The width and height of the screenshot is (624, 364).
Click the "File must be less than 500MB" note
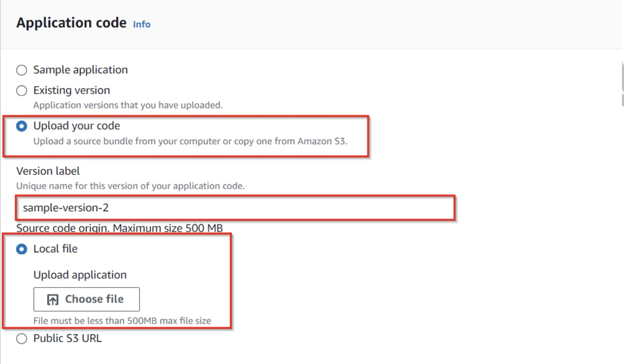click(x=122, y=321)
